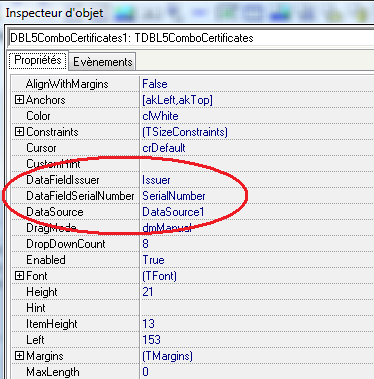374x379 pixels.
Task: Expand the Margins property
Action: 19,356
